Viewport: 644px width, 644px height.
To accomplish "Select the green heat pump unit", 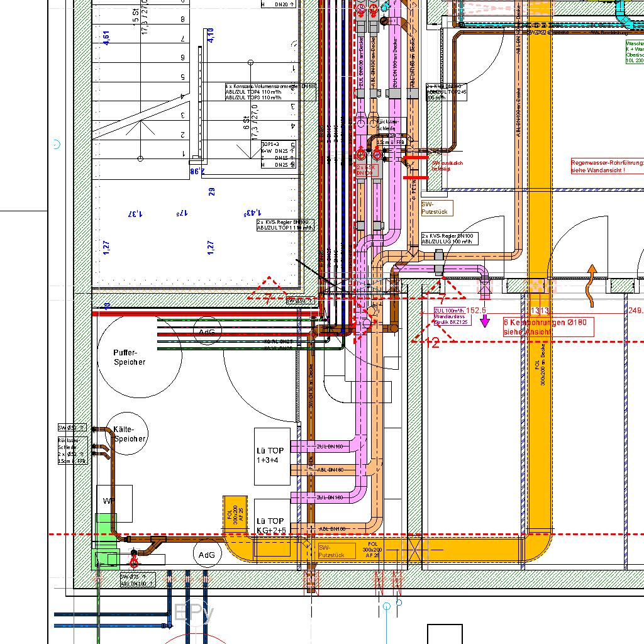I will 106,541.
